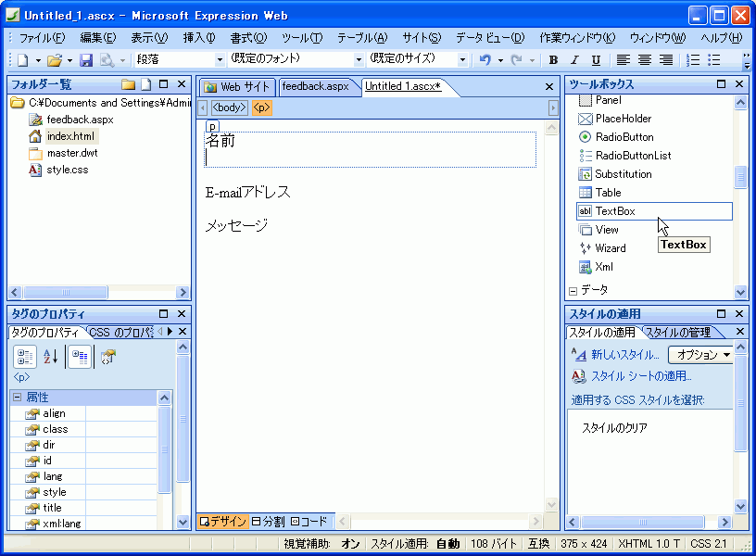Select the Panel control in the toolbox
756x556 pixels.
pos(608,100)
